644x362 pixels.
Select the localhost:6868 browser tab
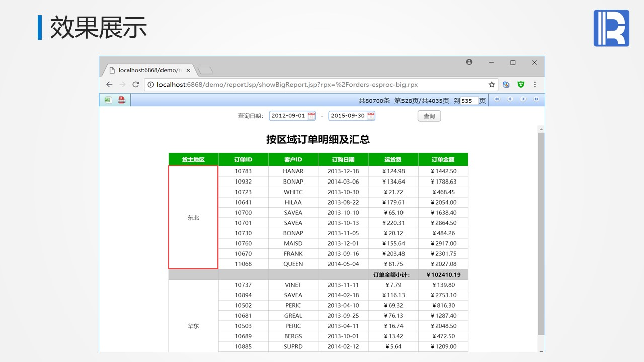pyautogui.click(x=149, y=71)
